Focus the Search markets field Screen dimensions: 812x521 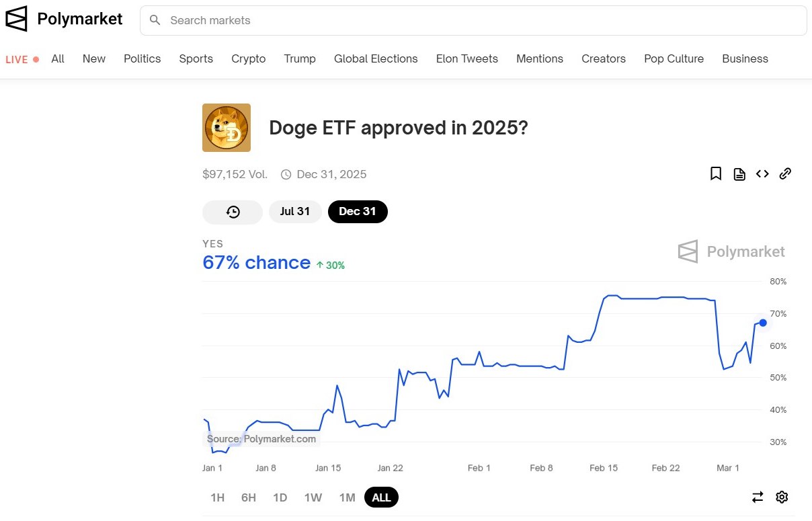473,20
